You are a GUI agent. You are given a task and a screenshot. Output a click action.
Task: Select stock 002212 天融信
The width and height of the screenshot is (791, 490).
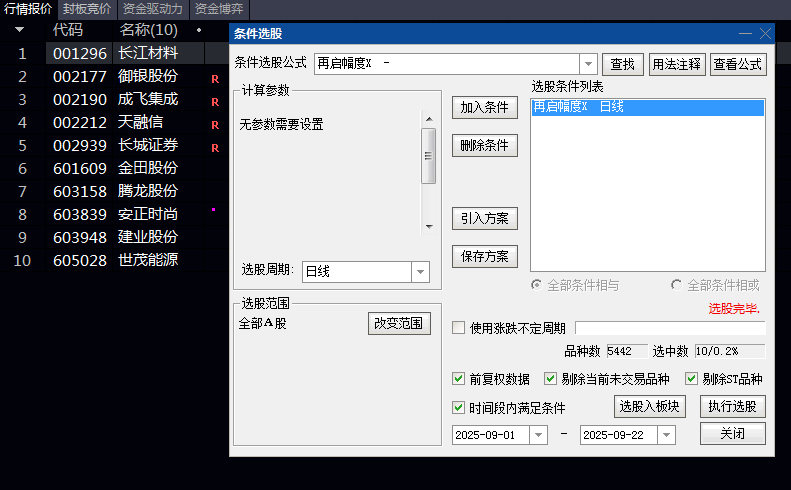pyautogui.click(x=115, y=122)
